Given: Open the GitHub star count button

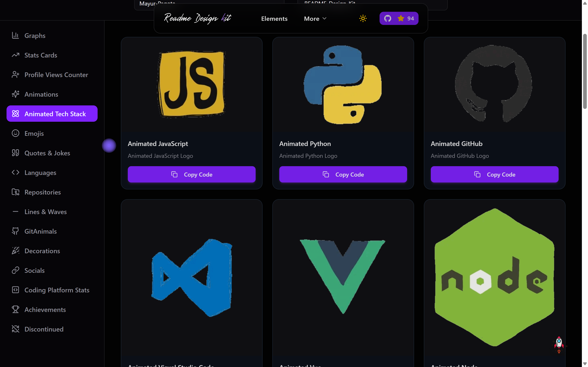Looking at the screenshot, I should (x=399, y=18).
